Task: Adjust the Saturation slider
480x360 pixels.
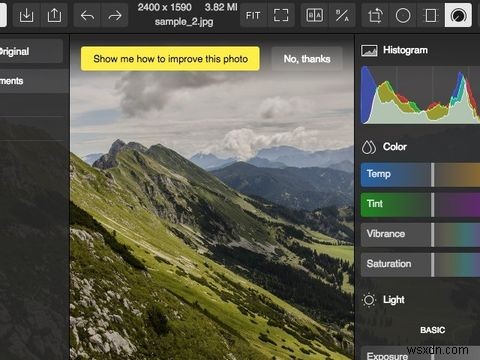Action: coord(420,265)
